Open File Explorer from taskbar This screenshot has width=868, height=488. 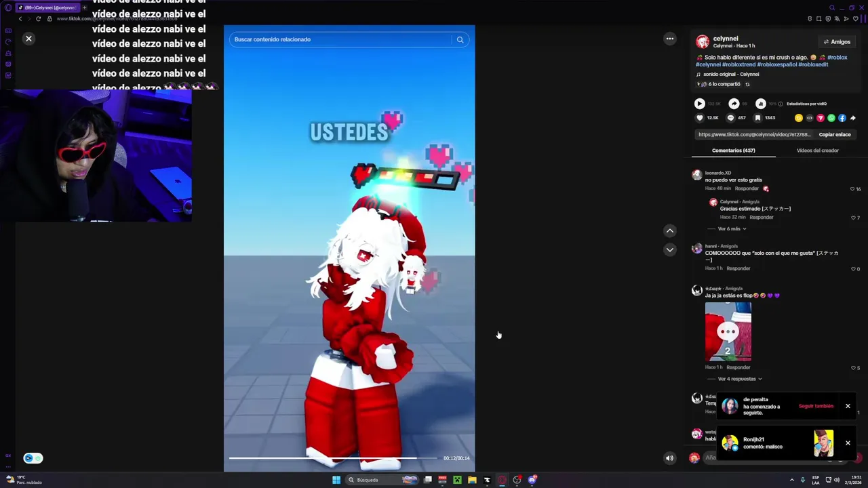click(472, 480)
